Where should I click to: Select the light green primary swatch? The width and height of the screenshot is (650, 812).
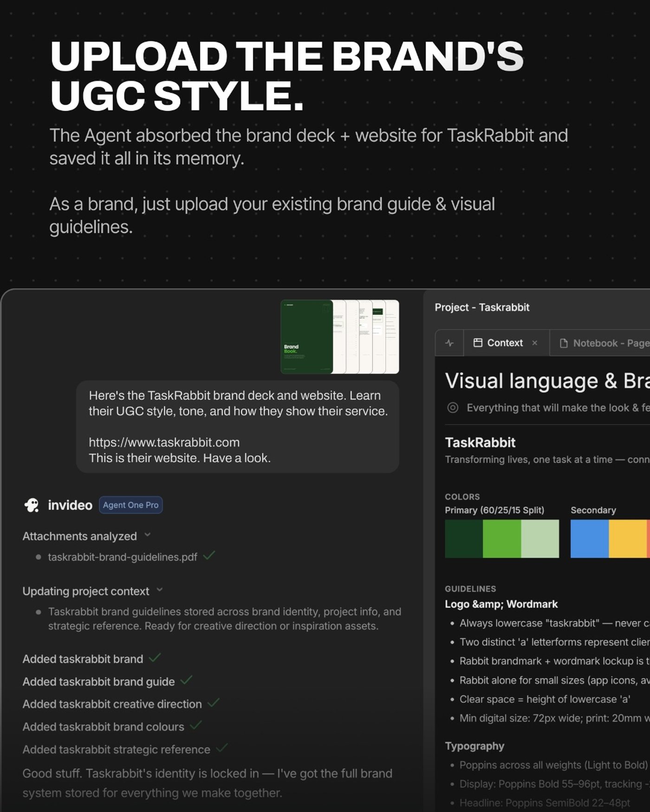(x=540, y=539)
